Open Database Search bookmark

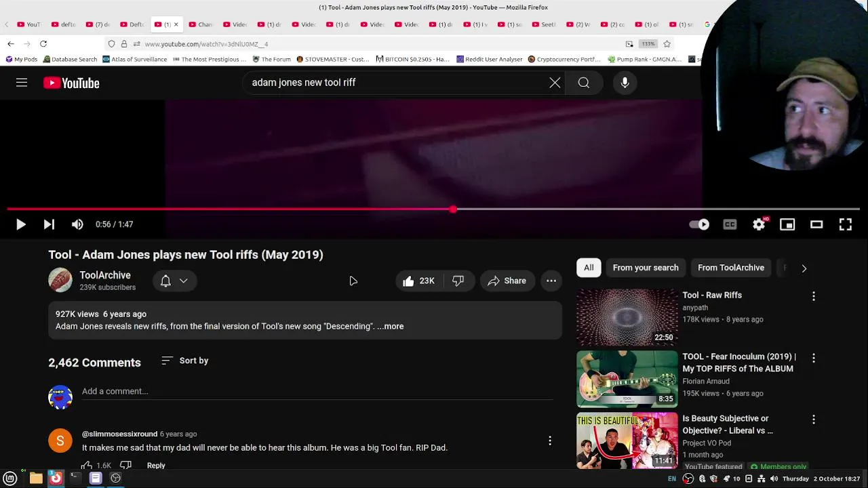point(70,59)
